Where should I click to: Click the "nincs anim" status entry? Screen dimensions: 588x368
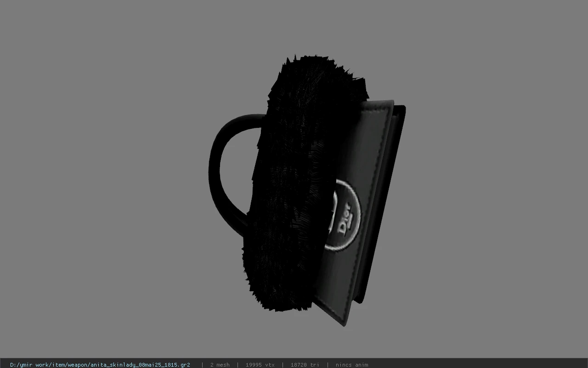pos(352,365)
